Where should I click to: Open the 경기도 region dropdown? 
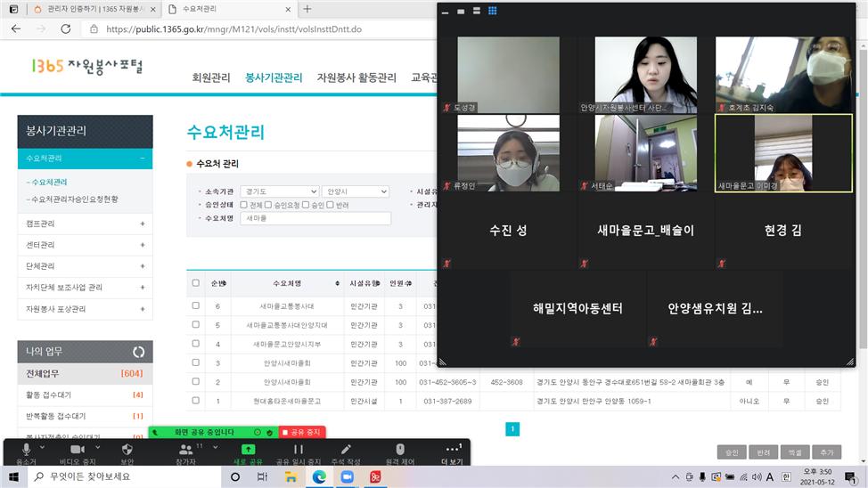(279, 191)
